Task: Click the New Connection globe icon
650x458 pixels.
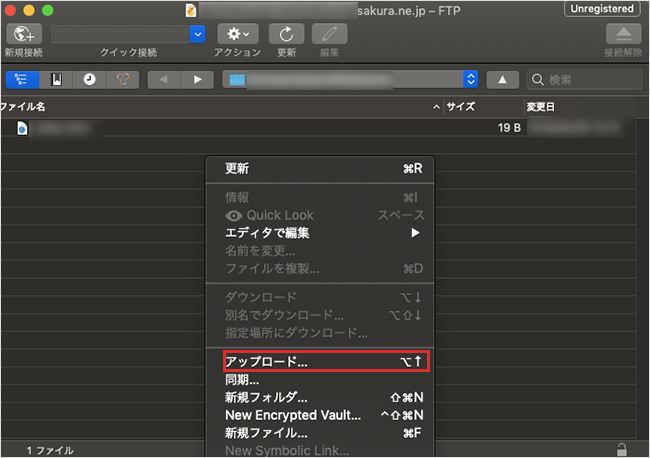Action: 23,34
